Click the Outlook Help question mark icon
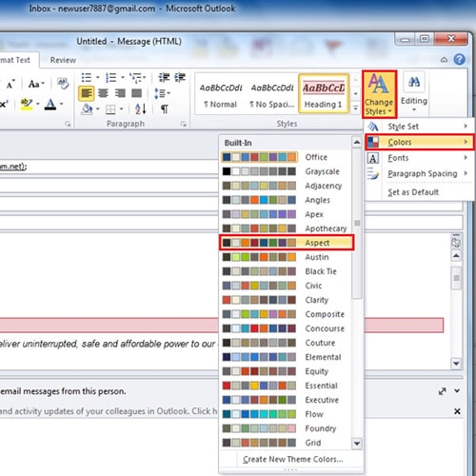476x476 pixels. [x=459, y=59]
